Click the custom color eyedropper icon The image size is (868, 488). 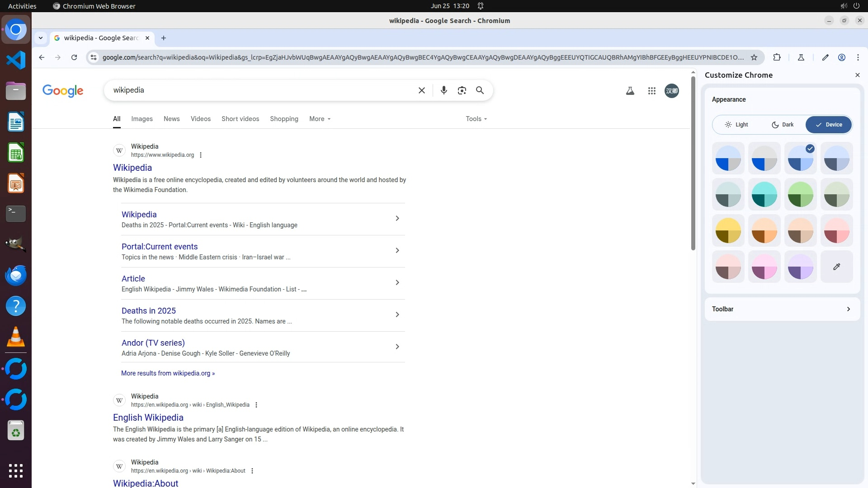click(836, 267)
